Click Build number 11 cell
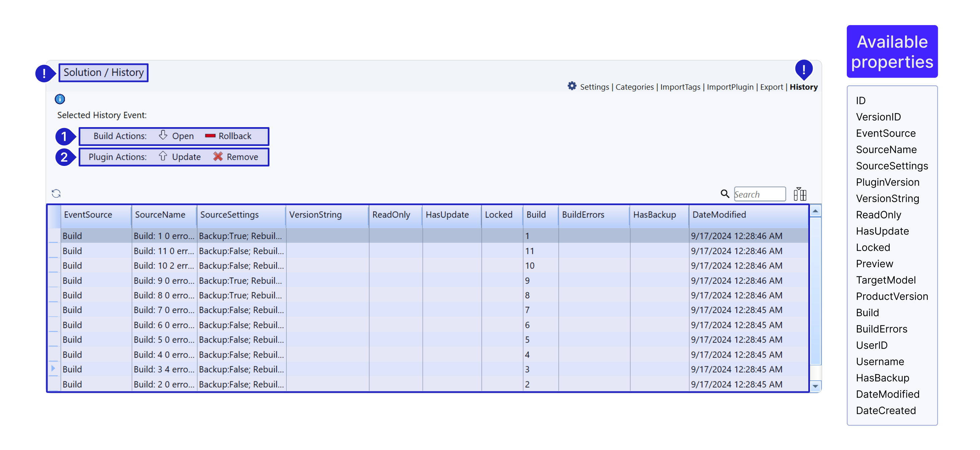Viewport: 980px width, 450px height. click(x=541, y=251)
